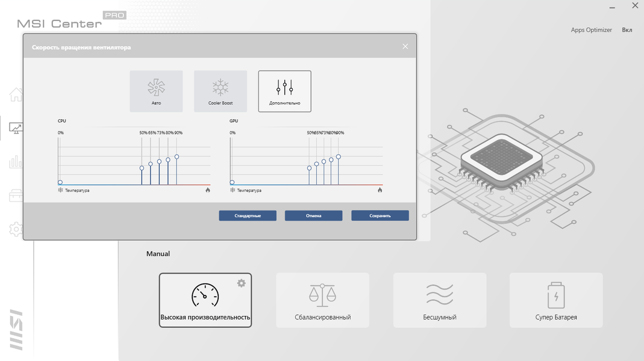Open the toolbox sidebar icon
The height and width of the screenshot is (361, 644).
16,196
